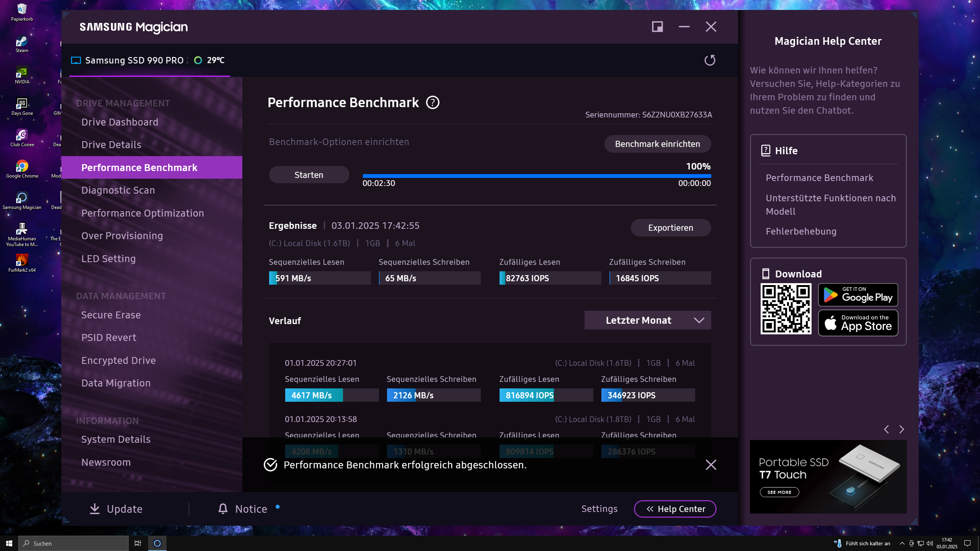Click the refresh icon to rescan the drive
980x551 pixels.
[x=710, y=60]
